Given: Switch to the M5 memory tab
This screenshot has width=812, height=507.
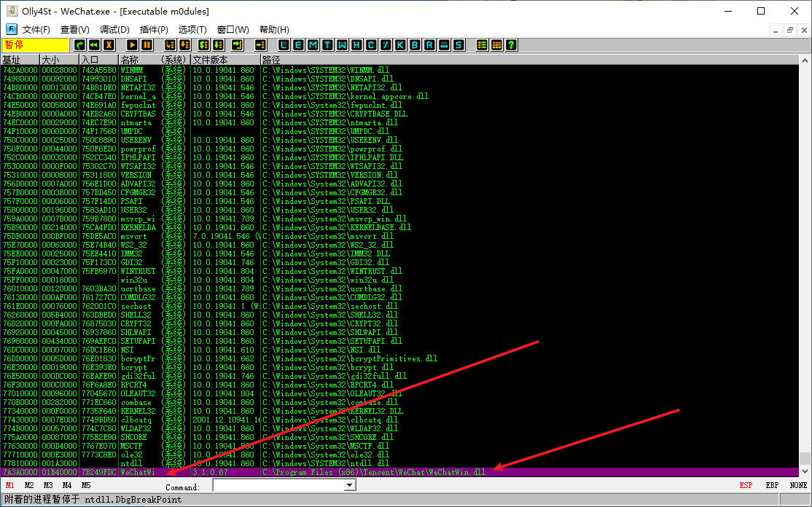Looking at the screenshot, I should point(86,485).
